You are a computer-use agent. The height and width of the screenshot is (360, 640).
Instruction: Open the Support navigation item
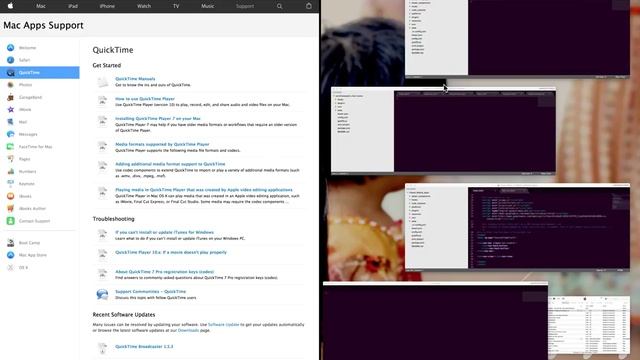(x=245, y=6)
